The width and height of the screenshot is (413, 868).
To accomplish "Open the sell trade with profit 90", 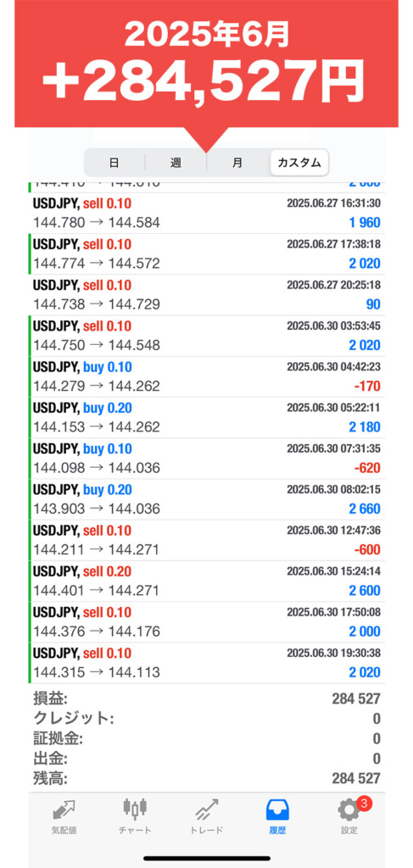I will [206, 295].
